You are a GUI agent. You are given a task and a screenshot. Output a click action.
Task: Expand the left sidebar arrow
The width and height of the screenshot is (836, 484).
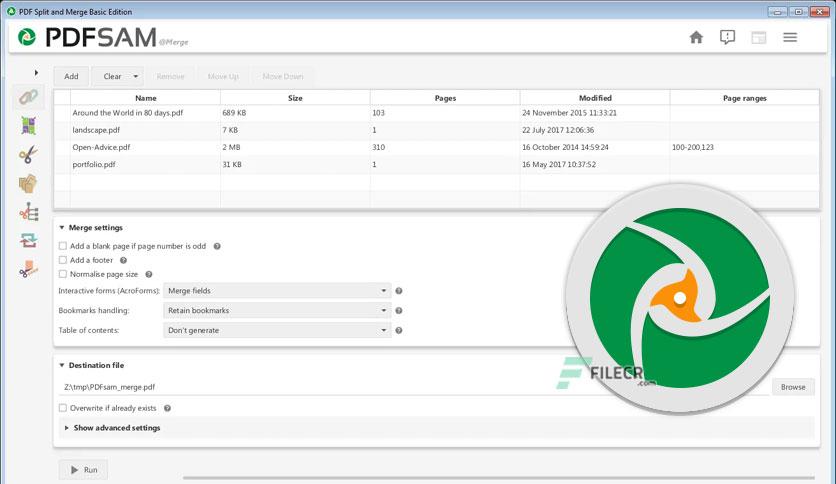click(36, 72)
